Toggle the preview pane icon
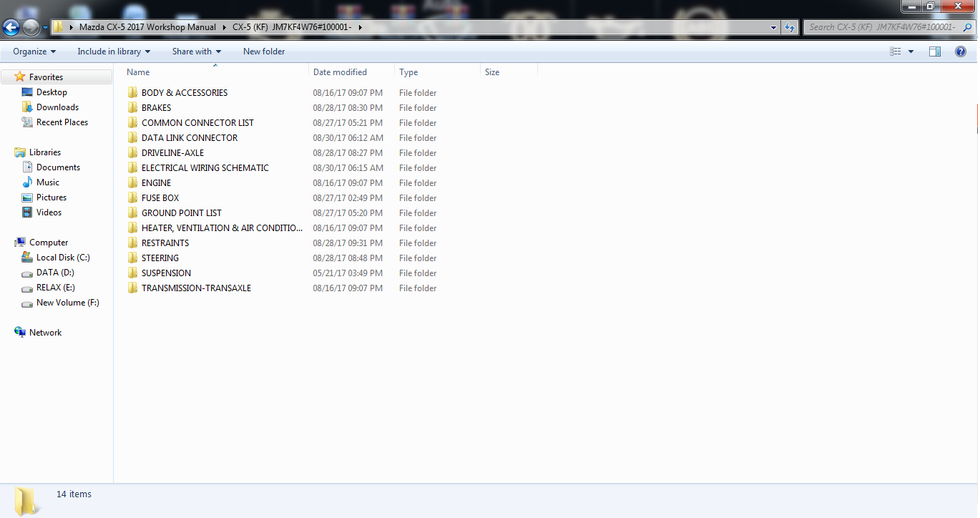 click(935, 52)
